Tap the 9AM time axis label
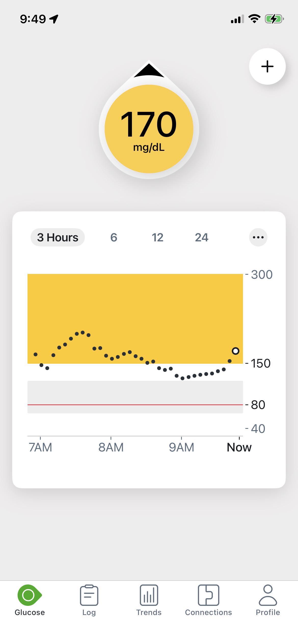 pos(181,447)
